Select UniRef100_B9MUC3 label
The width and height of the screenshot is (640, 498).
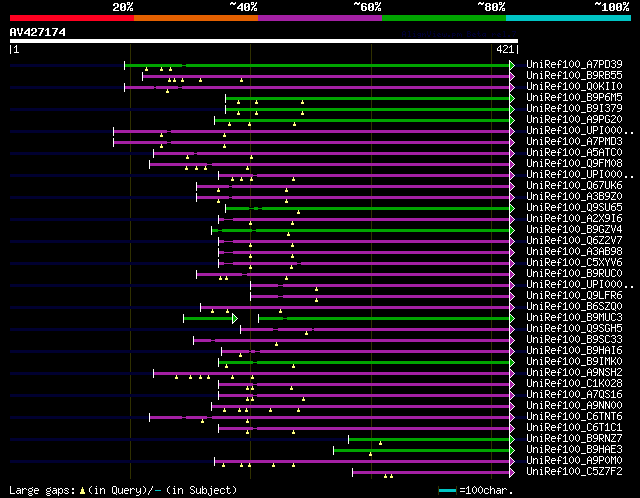pos(574,318)
